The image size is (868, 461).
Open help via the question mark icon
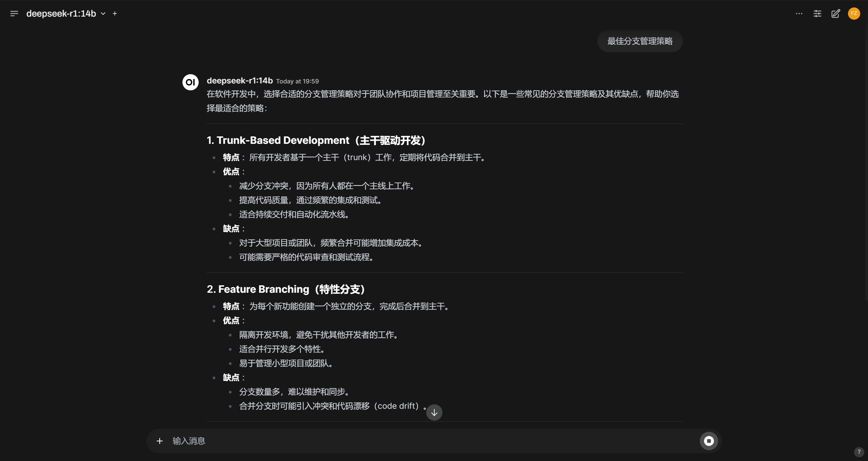pos(859,452)
